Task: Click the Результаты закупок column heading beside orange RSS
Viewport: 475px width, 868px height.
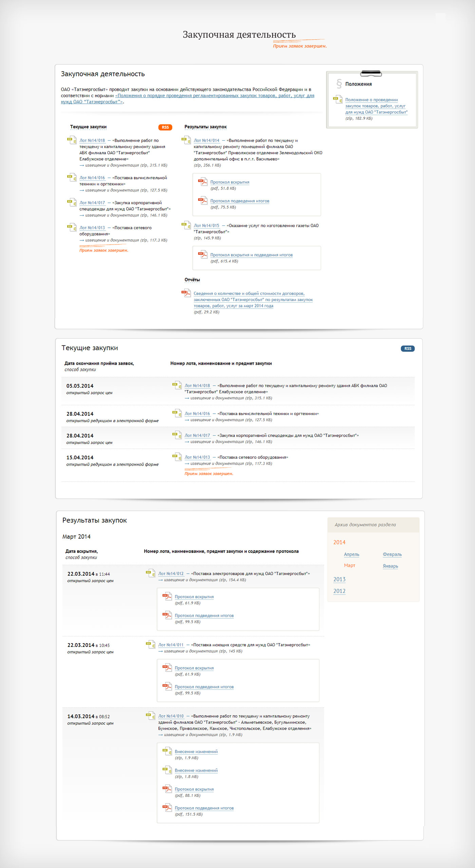Action: click(206, 127)
